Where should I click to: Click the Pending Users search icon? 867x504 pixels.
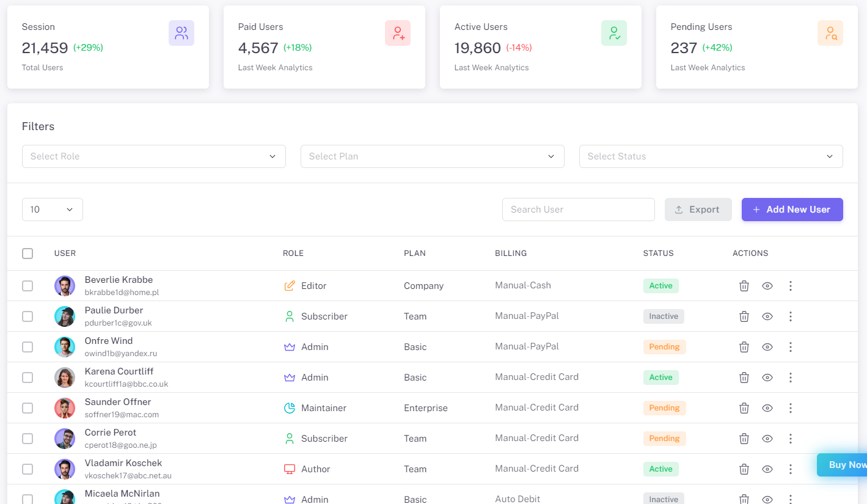tap(830, 33)
